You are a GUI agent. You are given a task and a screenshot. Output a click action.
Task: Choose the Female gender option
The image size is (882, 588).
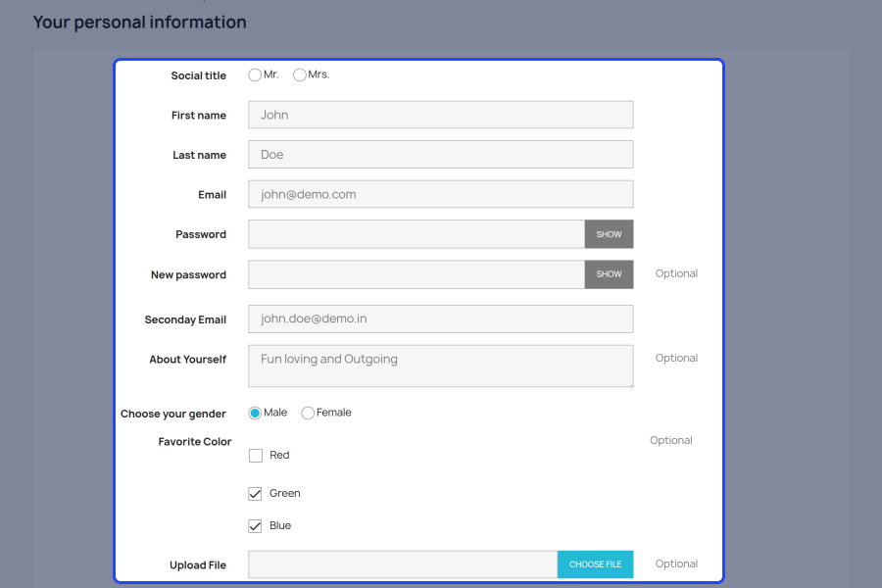pyautogui.click(x=308, y=413)
